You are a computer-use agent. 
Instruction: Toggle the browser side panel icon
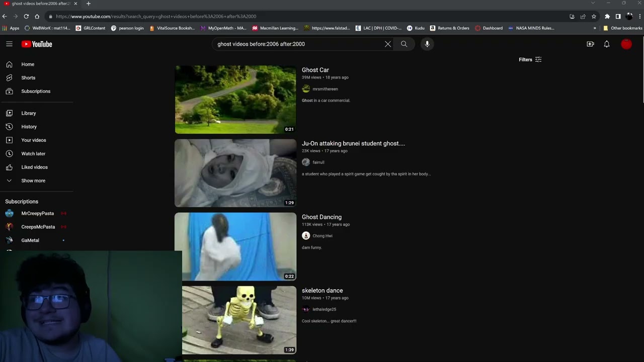(618, 16)
